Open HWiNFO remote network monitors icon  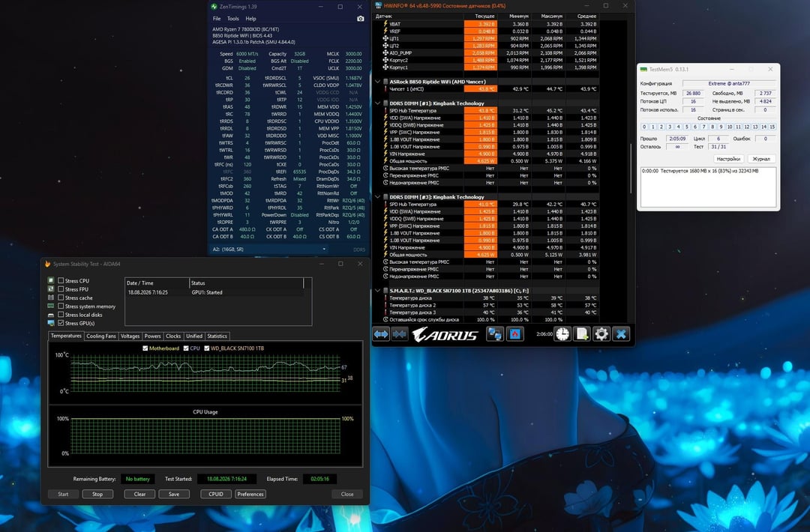tap(495, 334)
